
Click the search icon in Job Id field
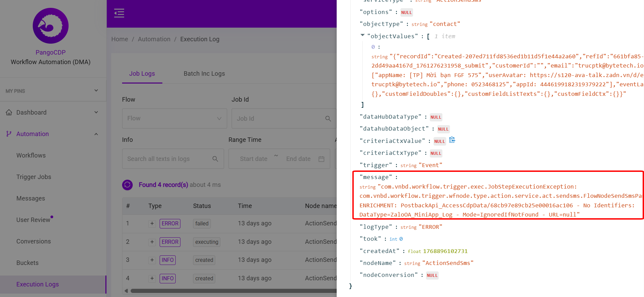click(x=328, y=119)
